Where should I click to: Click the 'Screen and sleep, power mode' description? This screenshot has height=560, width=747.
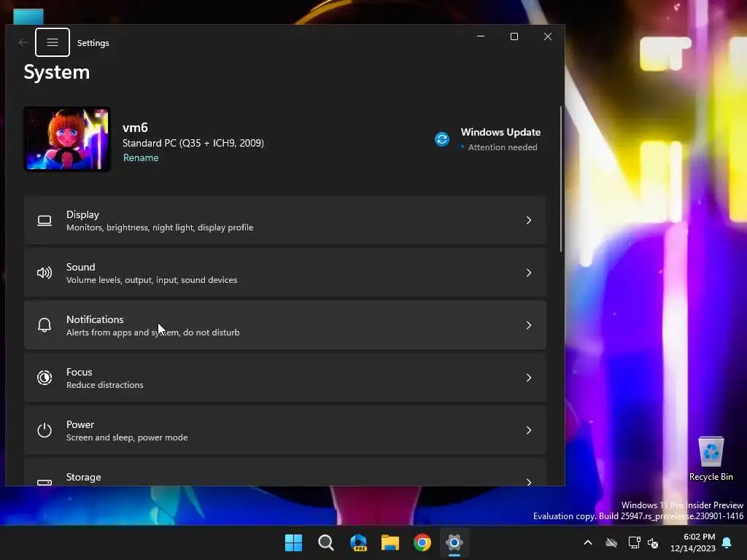127,437
